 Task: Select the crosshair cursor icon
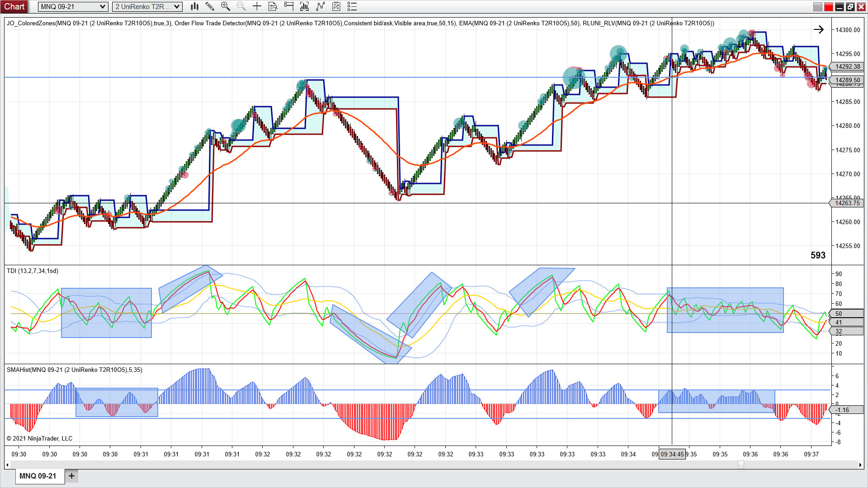tap(257, 6)
